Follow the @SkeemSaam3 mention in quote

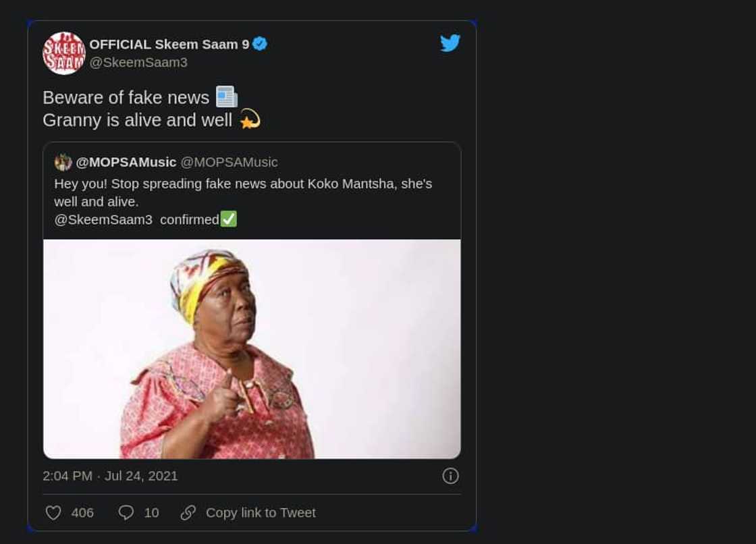tap(103, 219)
